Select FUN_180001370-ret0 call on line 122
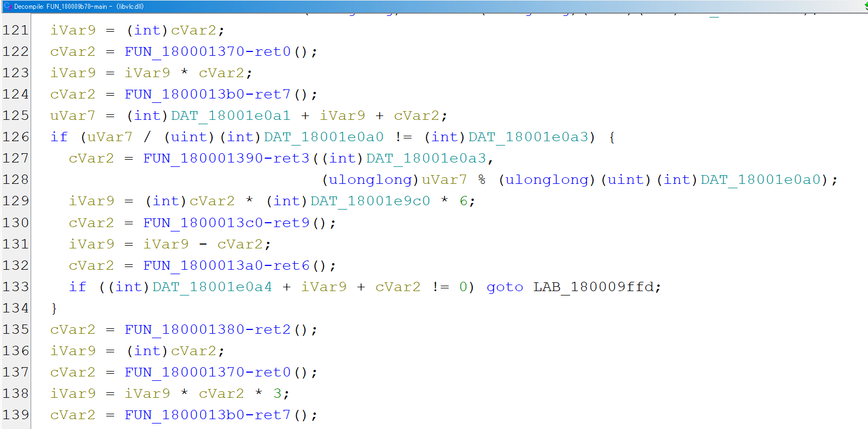868x429 pixels. [208, 51]
